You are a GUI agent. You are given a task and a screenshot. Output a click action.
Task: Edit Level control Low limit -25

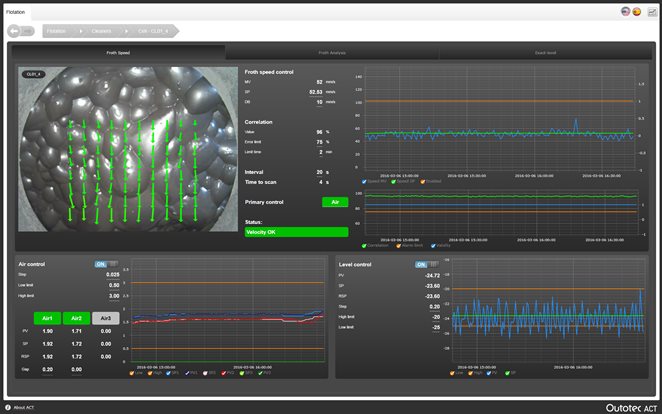click(x=436, y=327)
